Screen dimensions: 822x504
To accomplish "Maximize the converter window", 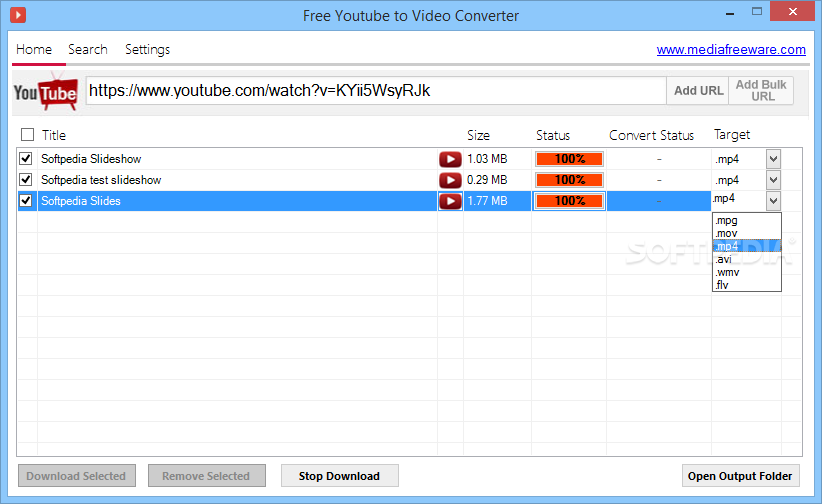I will 757,12.
